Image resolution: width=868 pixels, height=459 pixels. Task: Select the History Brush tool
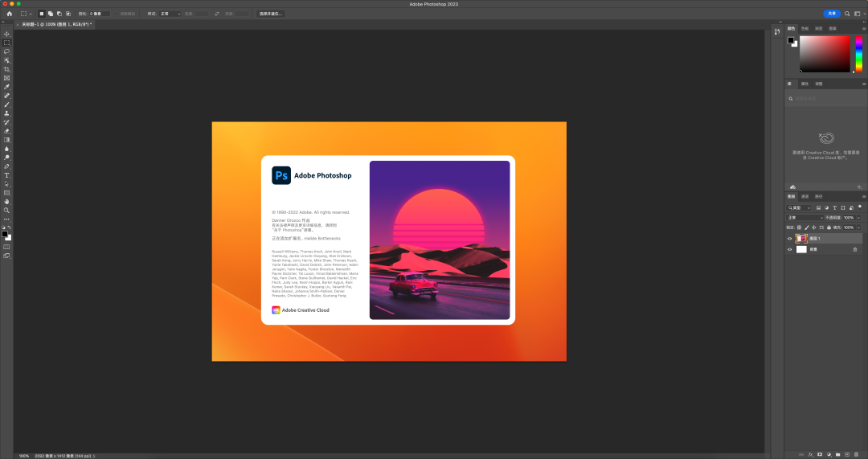pyautogui.click(x=6, y=122)
